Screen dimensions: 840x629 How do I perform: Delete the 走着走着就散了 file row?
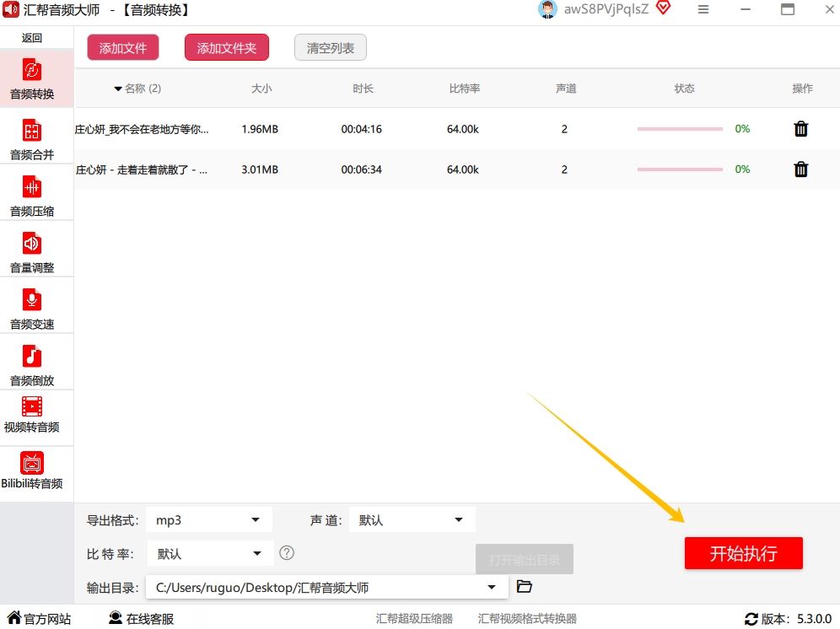tap(801, 169)
